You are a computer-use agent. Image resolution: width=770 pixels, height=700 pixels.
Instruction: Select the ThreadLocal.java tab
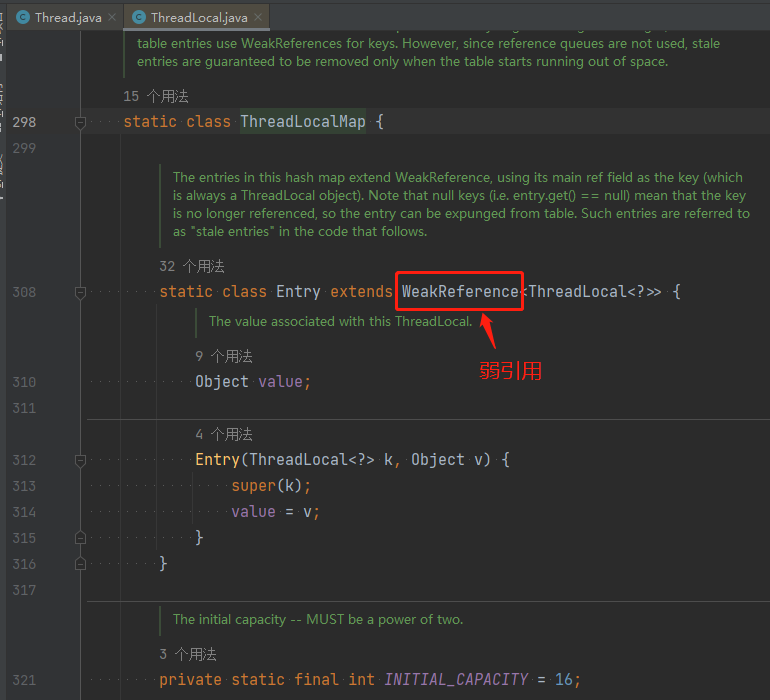click(x=196, y=18)
